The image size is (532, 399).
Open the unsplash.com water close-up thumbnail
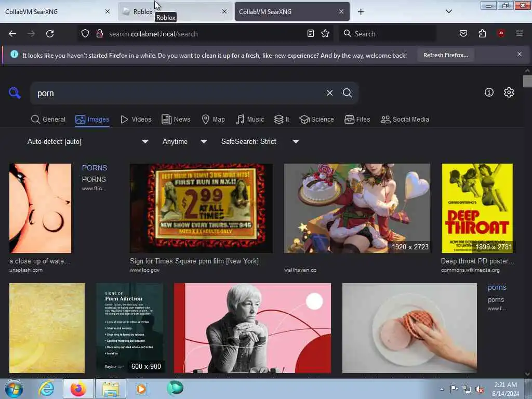pyautogui.click(x=41, y=208)
